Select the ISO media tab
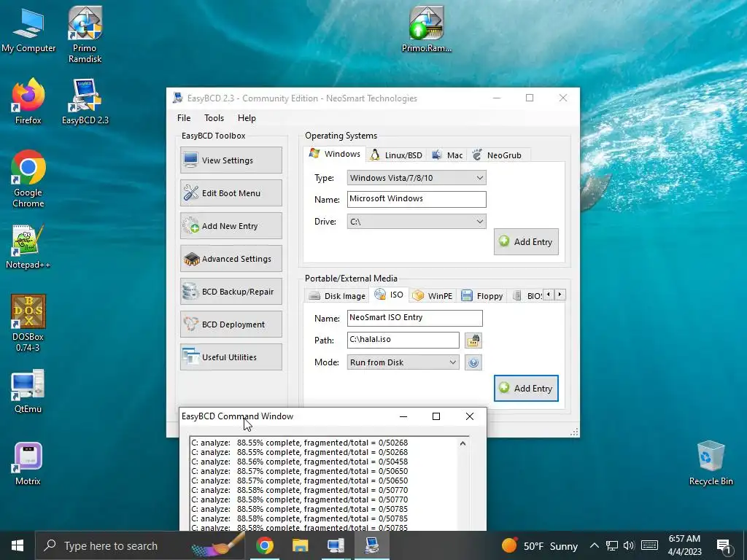747x560 pixels. coord(390,295)
